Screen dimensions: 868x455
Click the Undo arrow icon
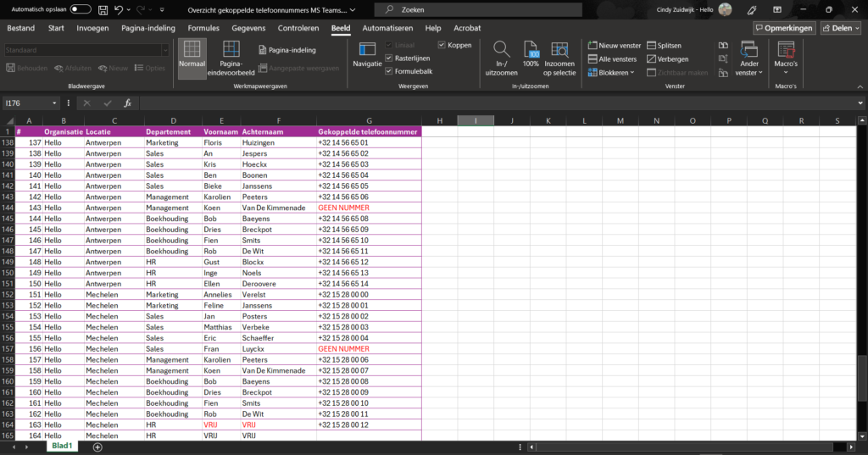[x=119, y=10]
